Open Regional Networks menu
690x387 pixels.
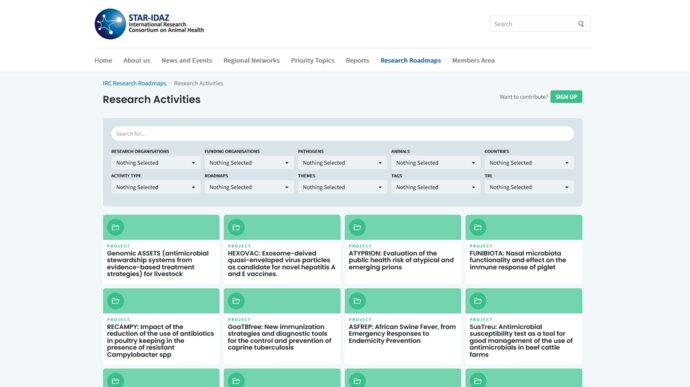(251, 60)
